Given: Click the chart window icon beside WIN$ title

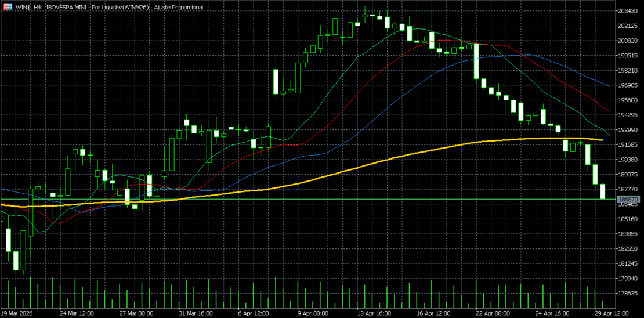Looking at the screenshot, I should pos(8,7).
